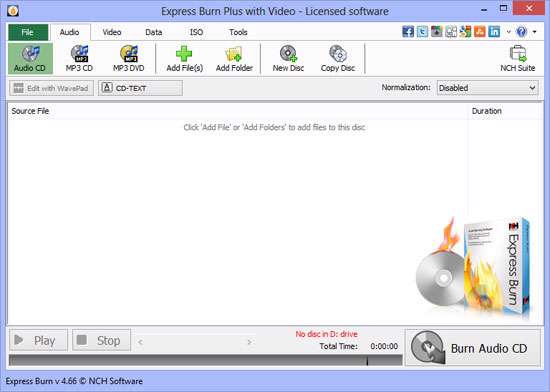
Task: Close the Express Burn window
Action: pos(529,8)
